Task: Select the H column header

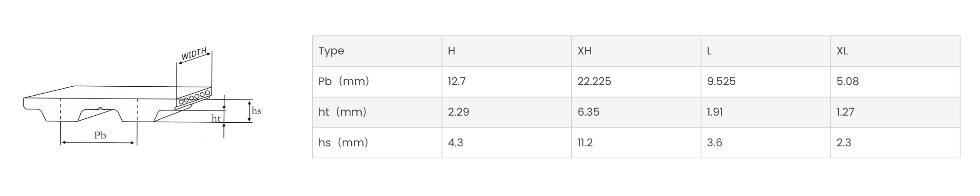Action: [506, 51]
